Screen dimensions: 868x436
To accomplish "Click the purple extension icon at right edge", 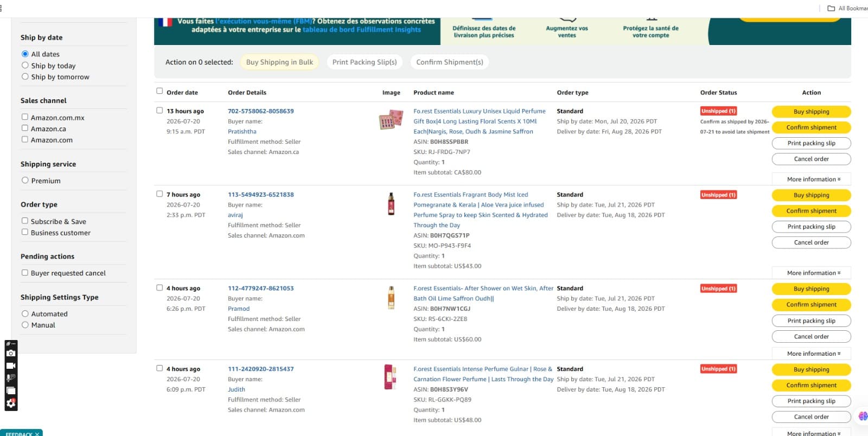I will pos(863,416).
